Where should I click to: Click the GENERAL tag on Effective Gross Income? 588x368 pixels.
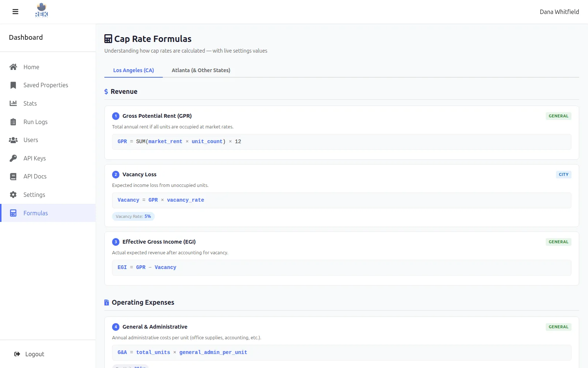(559, 242)
